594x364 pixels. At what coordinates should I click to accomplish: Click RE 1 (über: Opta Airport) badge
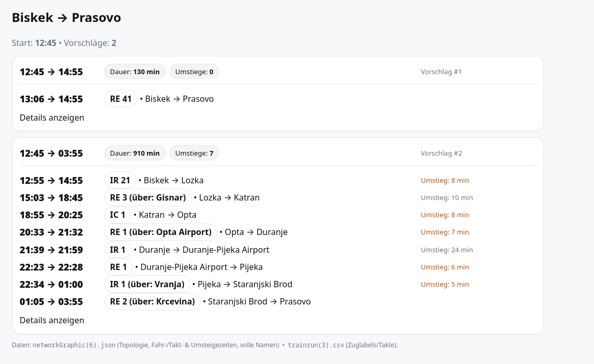[x=160, y=232]
